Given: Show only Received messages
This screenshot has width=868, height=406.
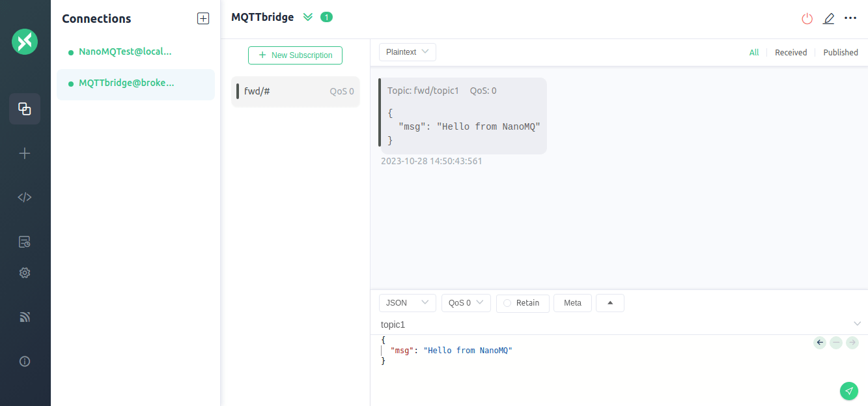Looking at the screenshot, I should (791, 53).
